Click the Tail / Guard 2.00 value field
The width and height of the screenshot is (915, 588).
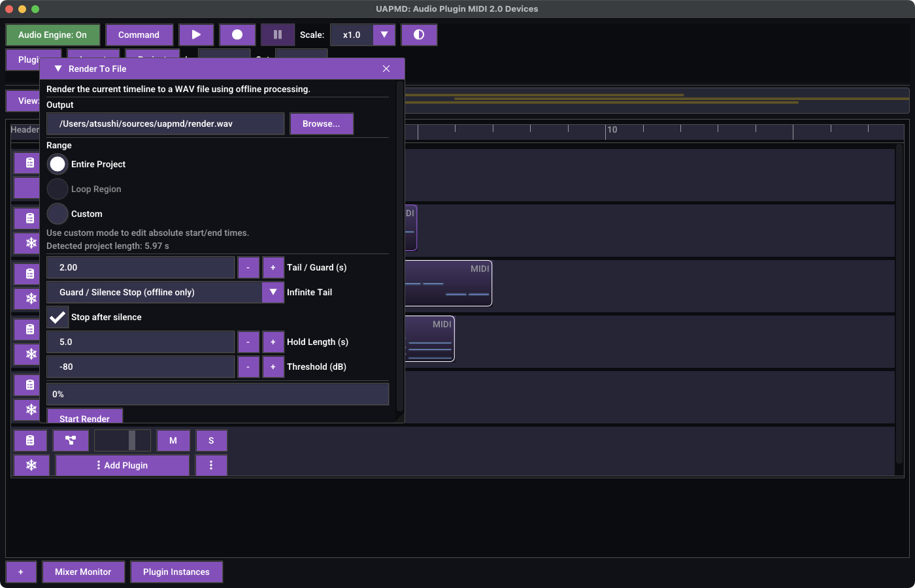[x=141, y=267]
